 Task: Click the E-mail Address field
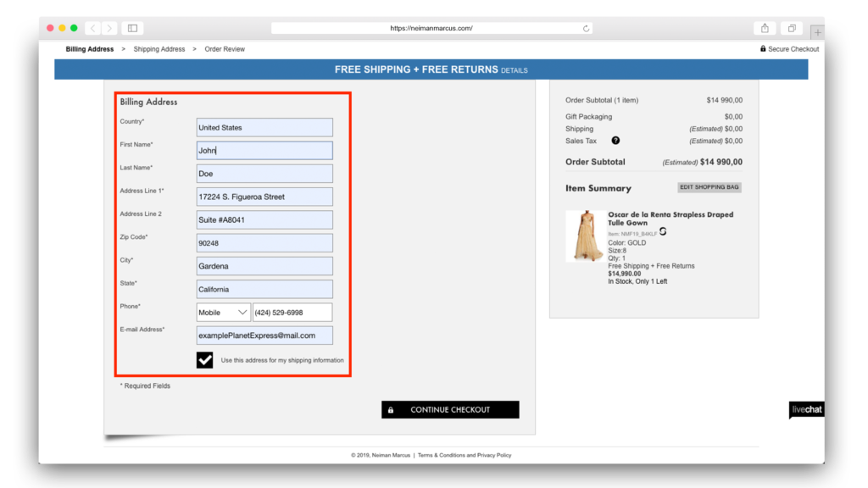click(x=264, y=335)
